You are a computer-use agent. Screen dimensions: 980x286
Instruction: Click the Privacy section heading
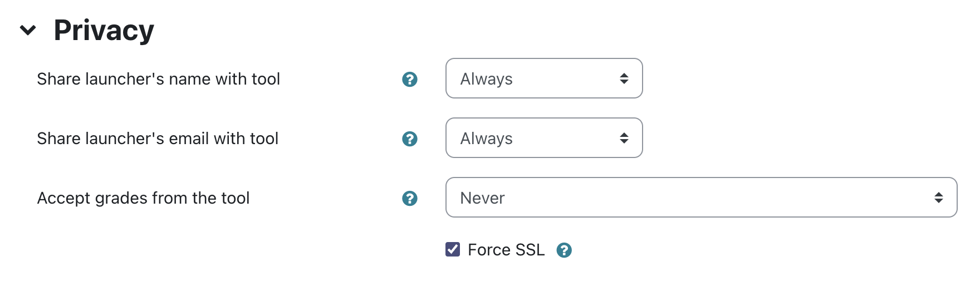tap(104, 30)
